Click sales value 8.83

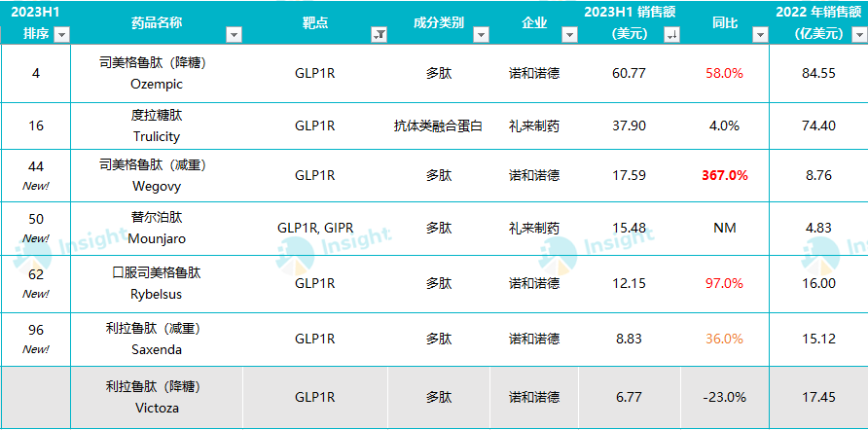630,339
